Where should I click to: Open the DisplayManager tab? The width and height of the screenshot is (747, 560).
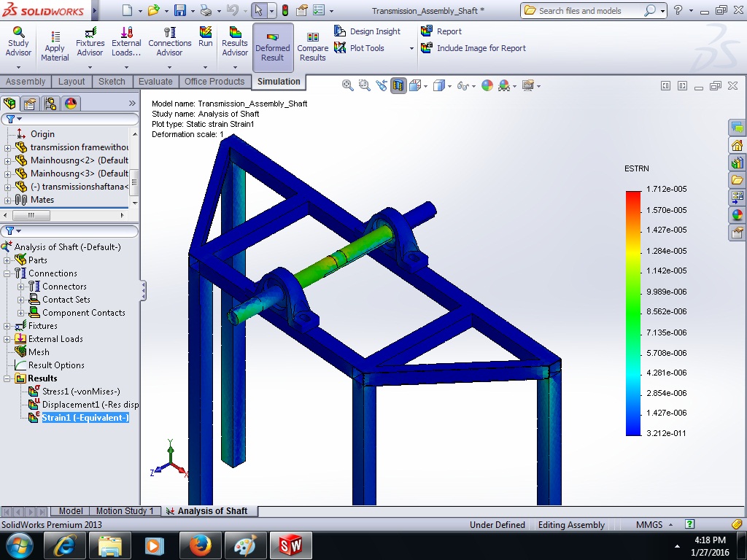71,104
